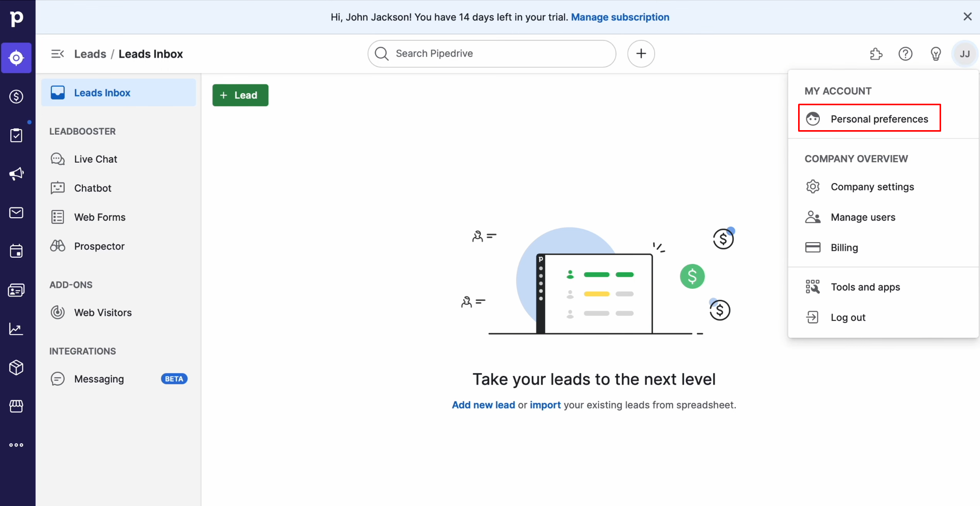Screen dimensions: 980x506
Task: Click the Search Pipedrive field
Action: click(491, 53)
